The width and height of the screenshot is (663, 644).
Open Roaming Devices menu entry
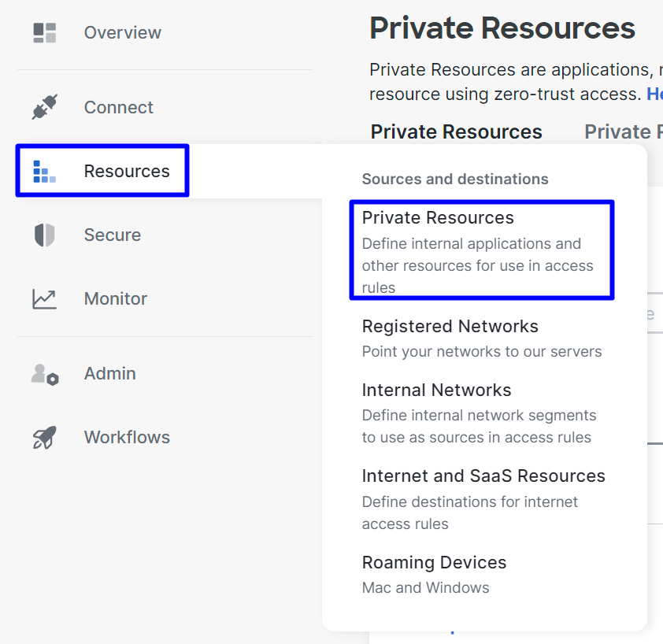click(x=434, y=575)
